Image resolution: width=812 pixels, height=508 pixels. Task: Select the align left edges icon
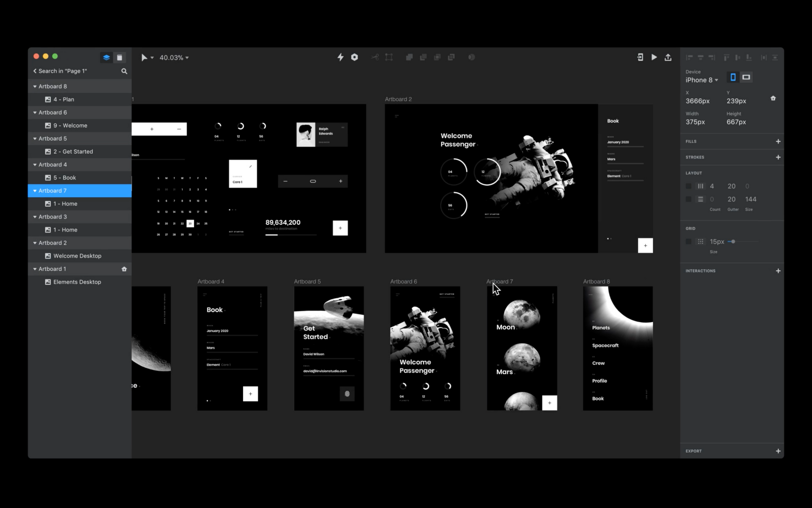[x=689, y=57]
